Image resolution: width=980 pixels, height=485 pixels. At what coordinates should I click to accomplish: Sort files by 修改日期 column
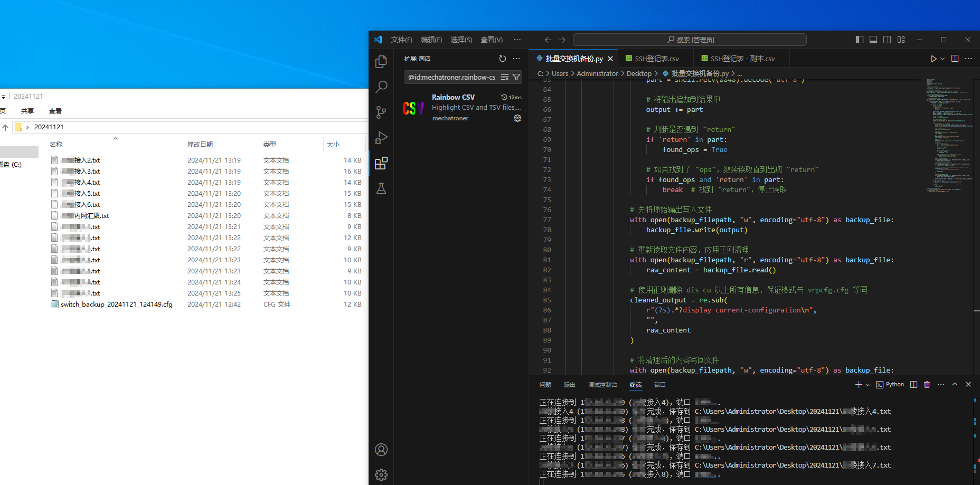click(x=200, y=144)
